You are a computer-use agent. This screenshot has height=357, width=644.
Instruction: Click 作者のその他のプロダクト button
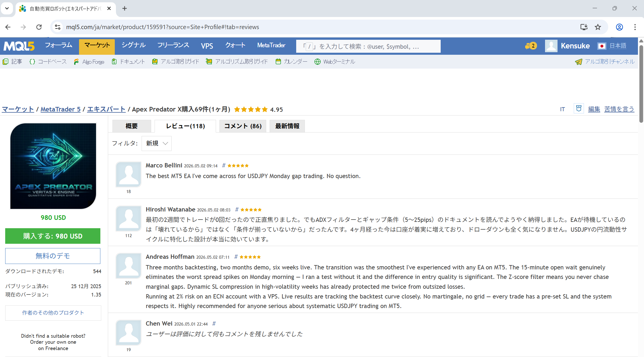point(53,313)
